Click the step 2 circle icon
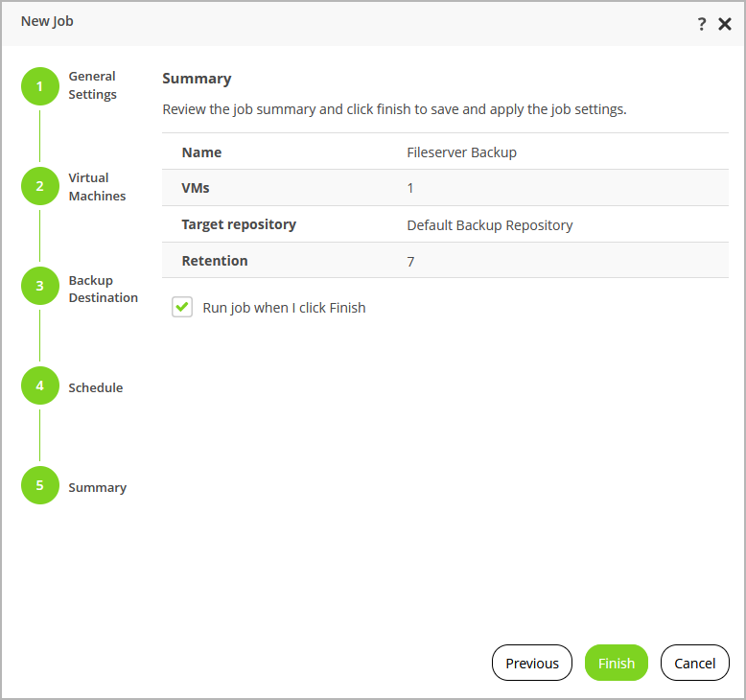Viewport: 746px width, 700px height. click(x=39, y=186)
